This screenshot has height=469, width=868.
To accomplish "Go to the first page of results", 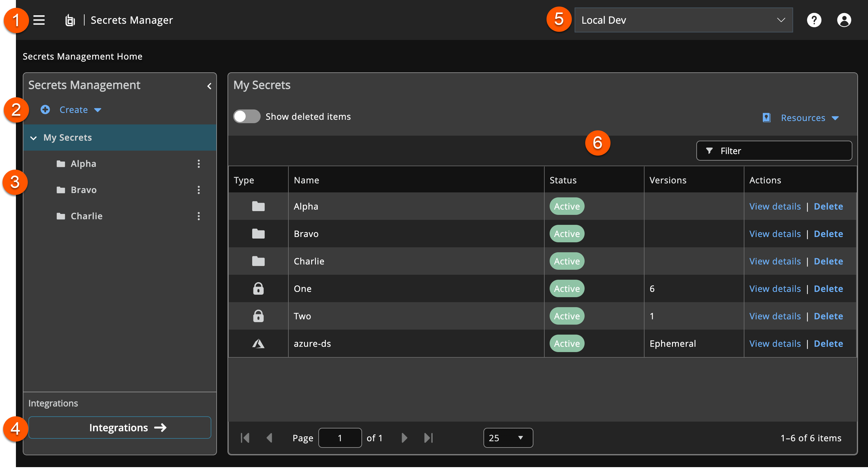I will 245,438.
